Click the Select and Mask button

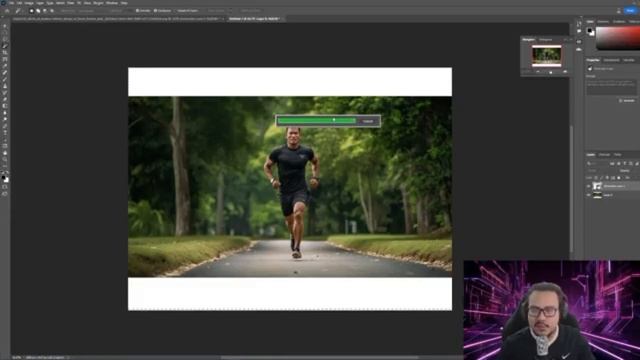click(x=250, y=11)
